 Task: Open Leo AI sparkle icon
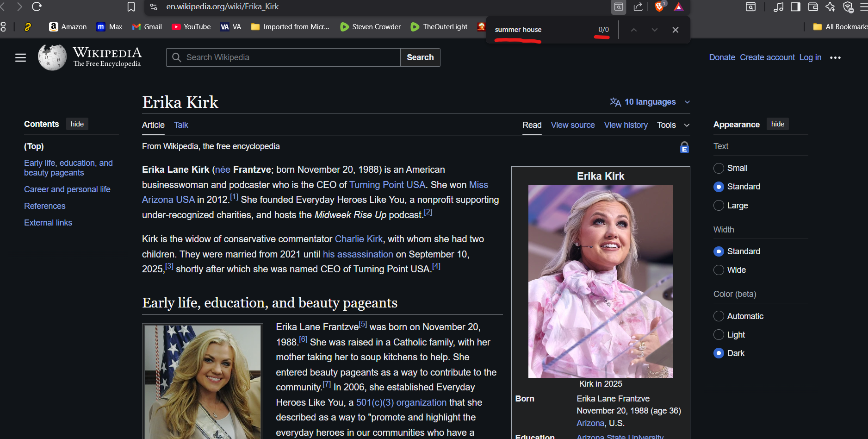(x=831, y=6)
